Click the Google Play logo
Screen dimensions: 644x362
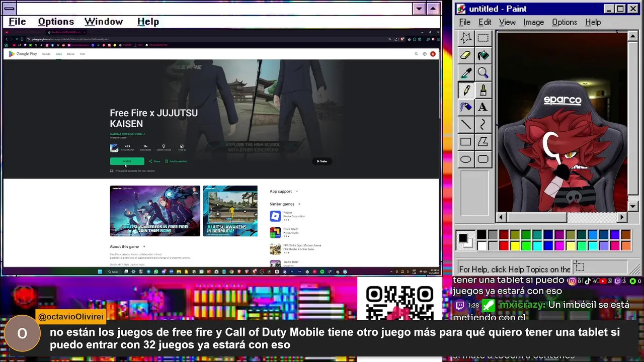[x=23, y=54]
